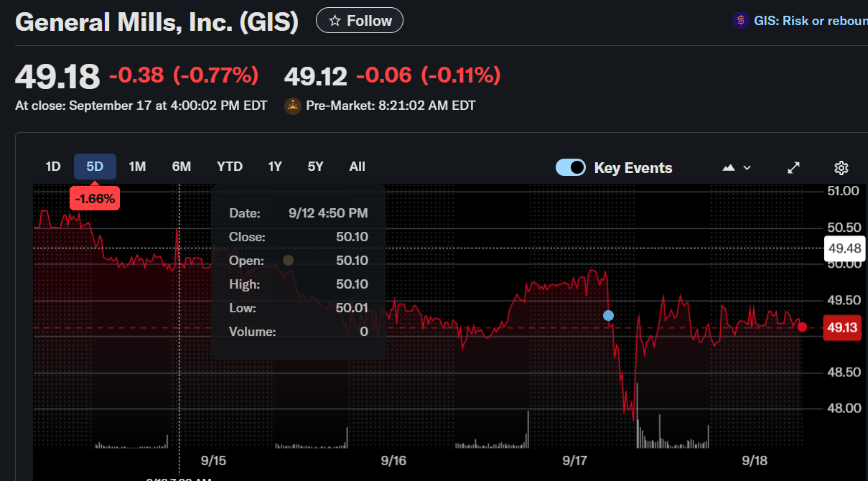Click the (-0.11%) pre-market percent

(x=461, y=75)
